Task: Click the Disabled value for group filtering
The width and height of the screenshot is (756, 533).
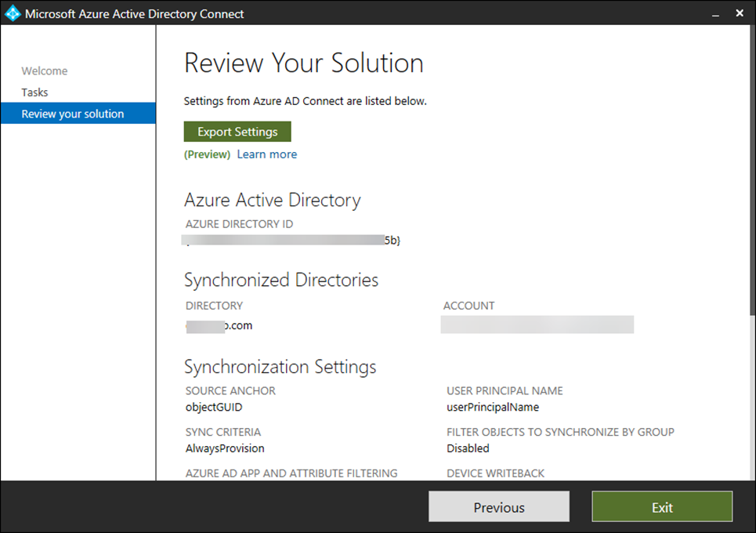Action: (468, 448)
